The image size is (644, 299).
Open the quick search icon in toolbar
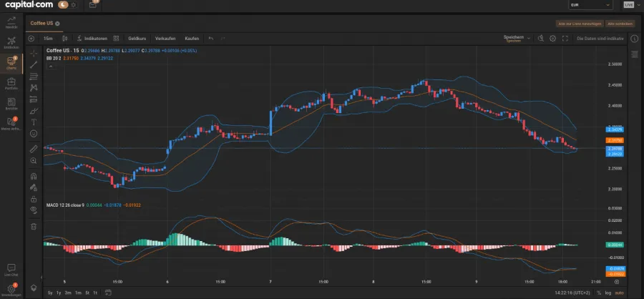(x=541, y=38)
